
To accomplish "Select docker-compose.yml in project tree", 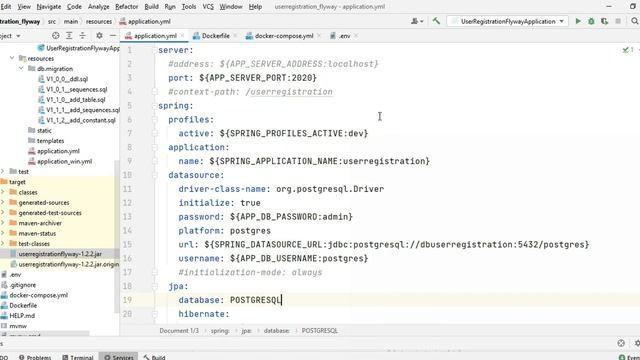I will coord(39,295).
